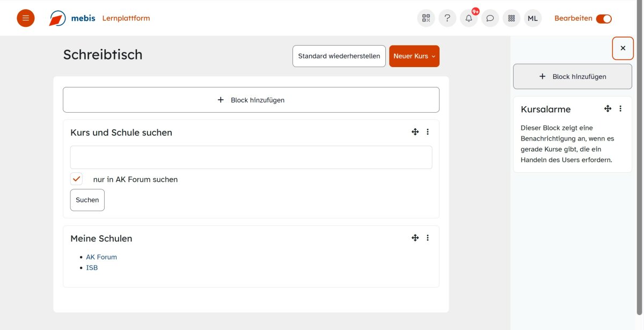Expand the Neuer Kurs dropdown button
This screenshot has height=330, width=644.
pos(414,56)
